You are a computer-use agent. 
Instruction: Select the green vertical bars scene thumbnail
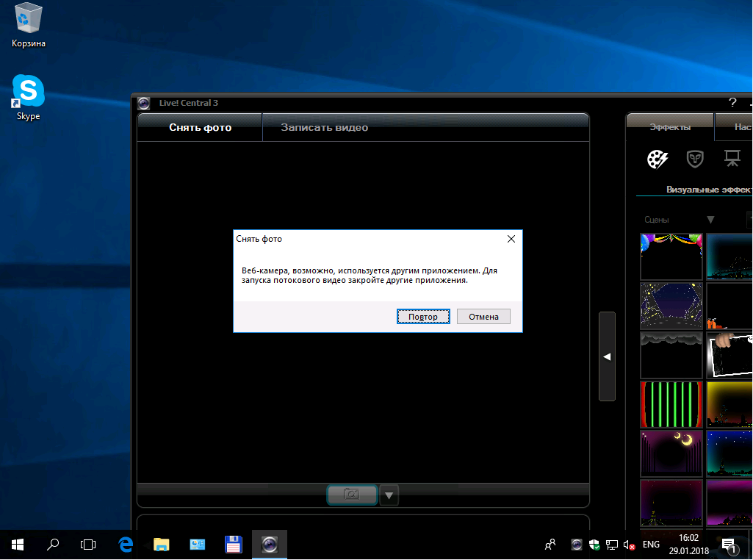point(671,404)
